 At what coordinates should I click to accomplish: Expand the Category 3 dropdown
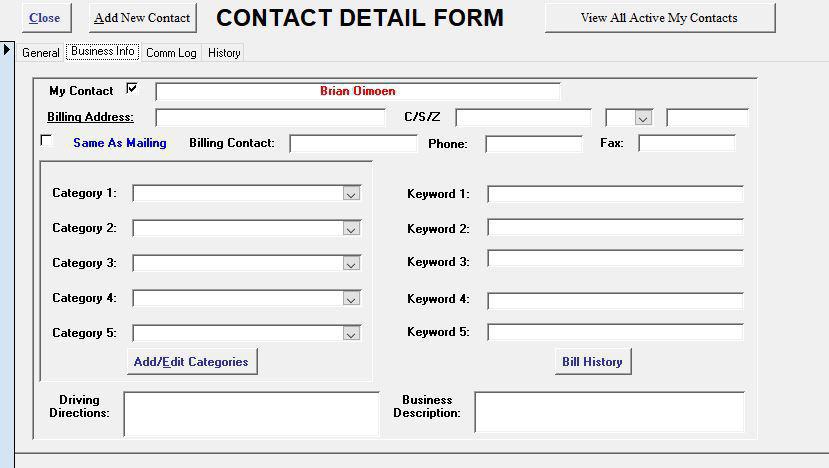pos(351,264)
